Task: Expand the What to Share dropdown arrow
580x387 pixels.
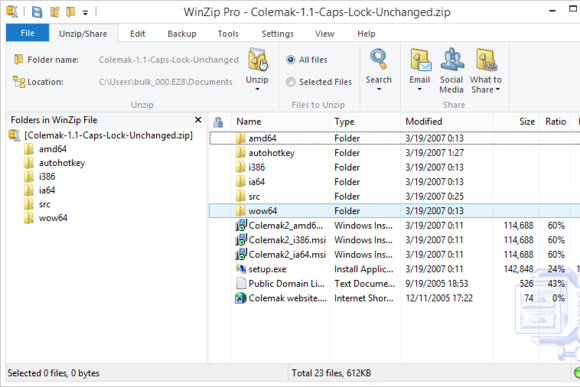Action: [498, 89]
